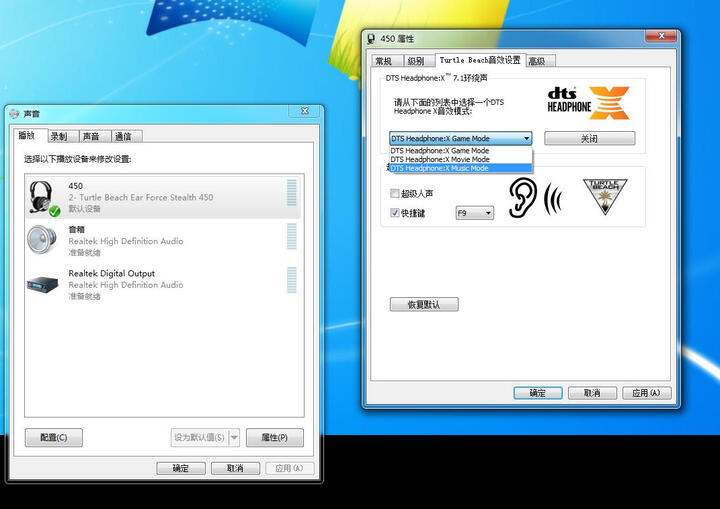Image resolution: width=720 pixels, height=509 pixels.
Task: Collapse the DTS Headphone:X mode combo box
Action: 526,138
